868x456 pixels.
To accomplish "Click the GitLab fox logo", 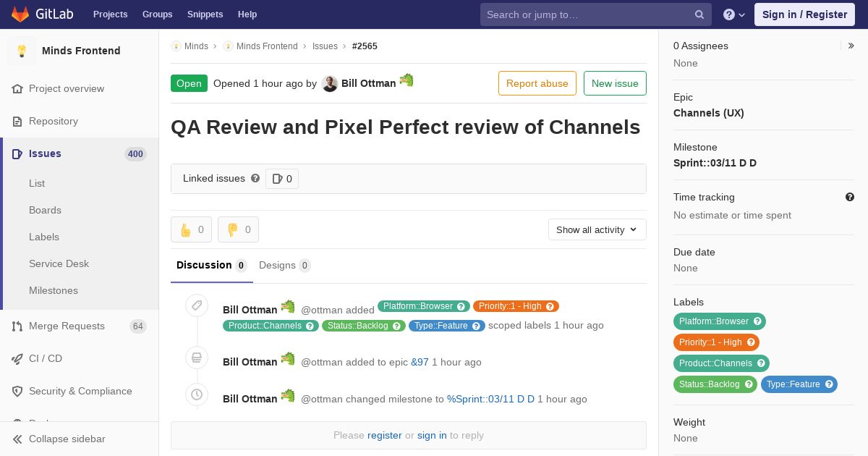I will pyautogui.click(x=20, y=14).
